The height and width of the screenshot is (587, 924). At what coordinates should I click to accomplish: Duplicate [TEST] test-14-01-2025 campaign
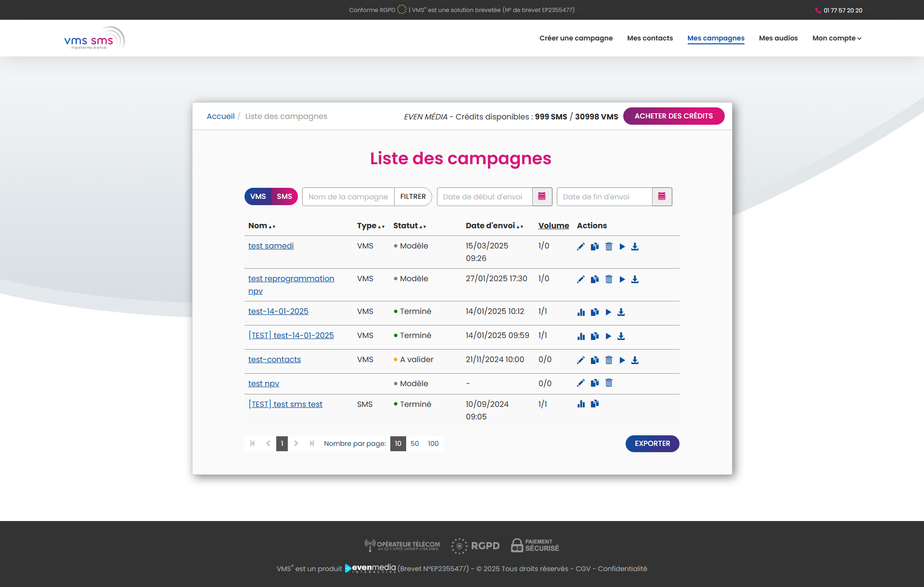point(595,336)
